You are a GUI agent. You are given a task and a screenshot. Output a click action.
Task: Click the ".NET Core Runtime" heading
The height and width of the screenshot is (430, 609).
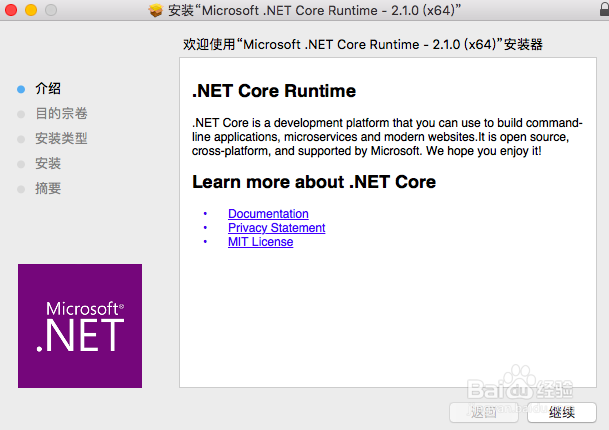click(x=274, y=91)
